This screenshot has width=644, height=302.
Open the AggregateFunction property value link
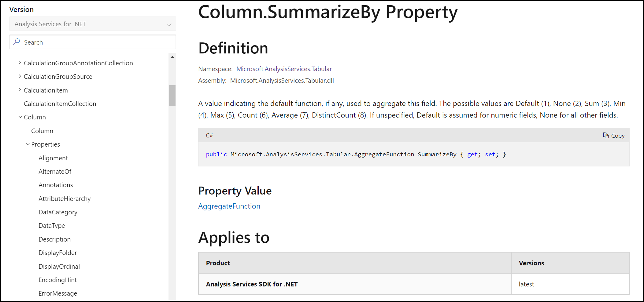pos(229,206)
